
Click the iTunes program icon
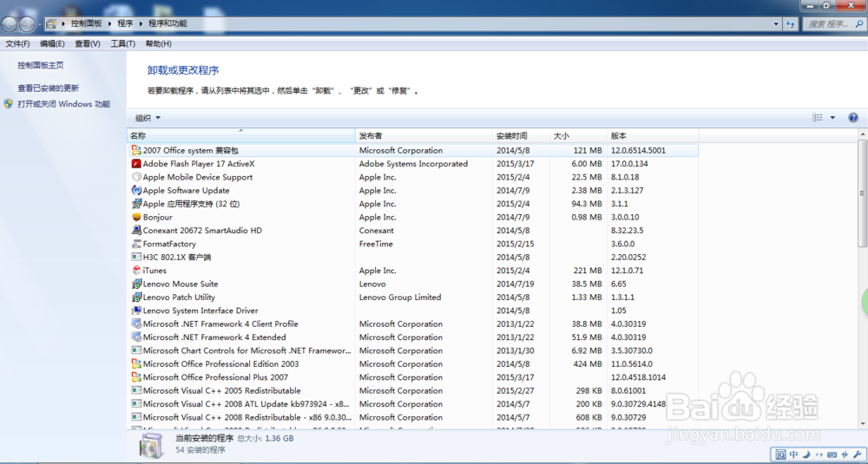click(x=136, y=271)
